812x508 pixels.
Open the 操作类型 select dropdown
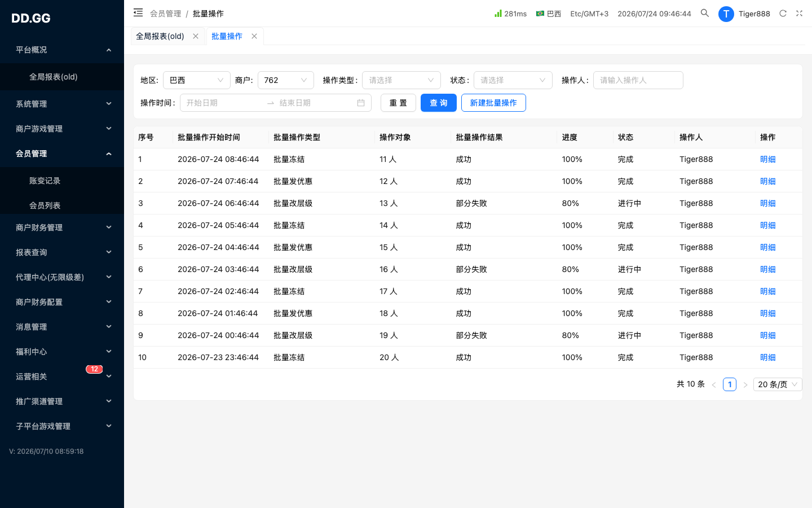401,80
